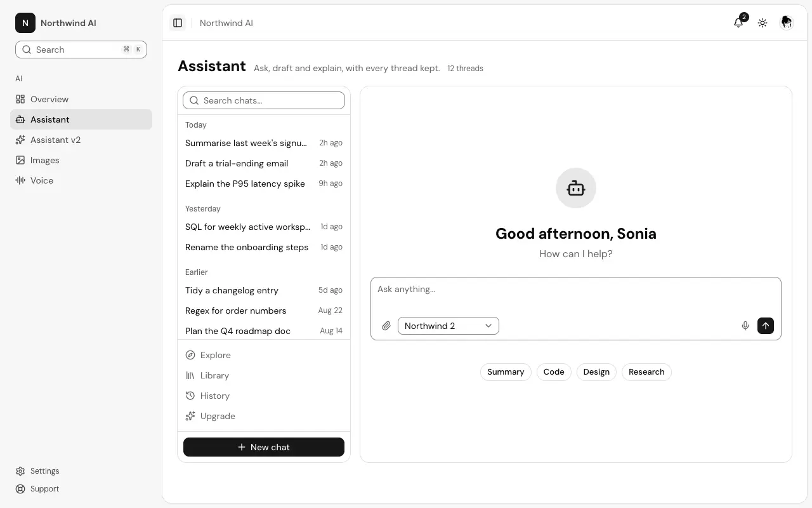Click the Assistant robot sidebar icon
Image resolution: width=812 pixels, height=508 pixels.
coord(20,119)
